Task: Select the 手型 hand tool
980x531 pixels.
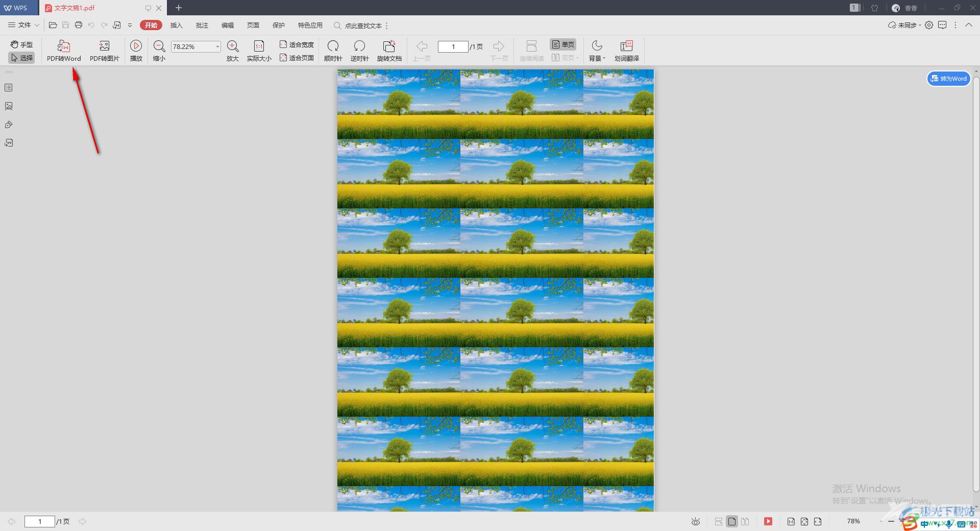Action: tap(21, 44)
